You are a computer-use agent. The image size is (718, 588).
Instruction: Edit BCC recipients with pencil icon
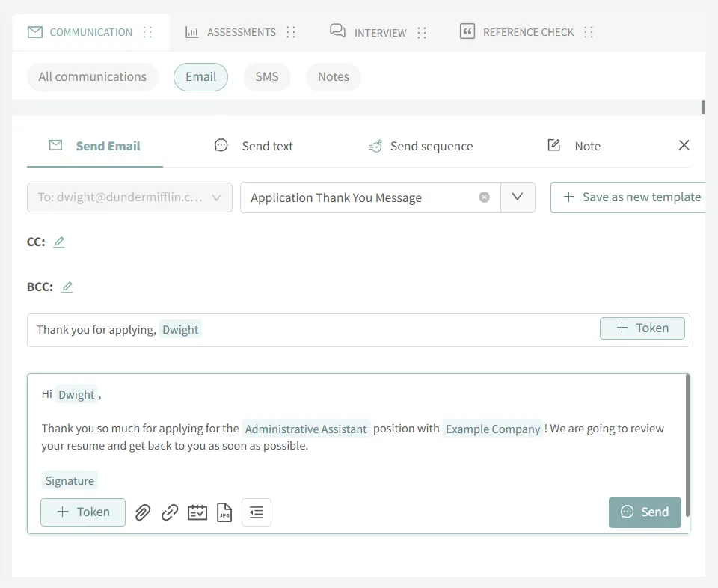click(x=67, y=287)
